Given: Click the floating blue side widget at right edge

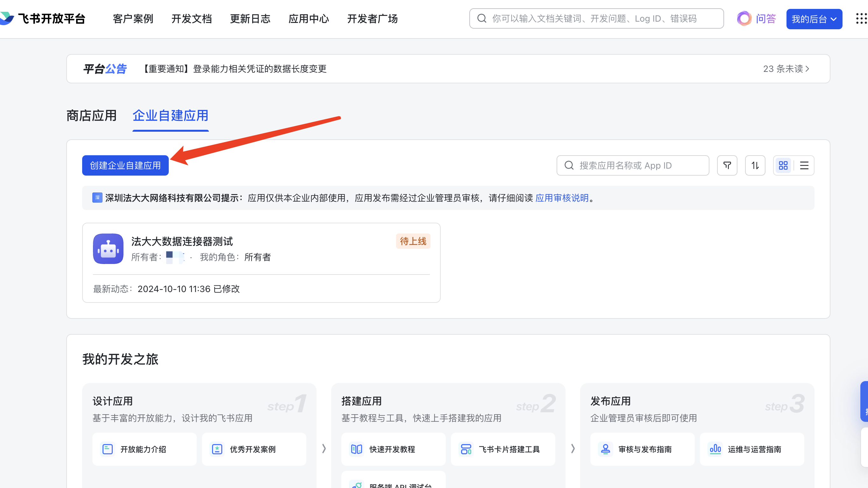Looking at the screenshot, I should click(x=864, y=401).
